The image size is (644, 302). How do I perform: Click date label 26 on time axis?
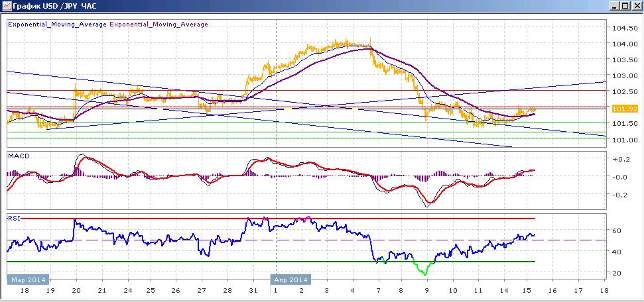tap(175, 291)
